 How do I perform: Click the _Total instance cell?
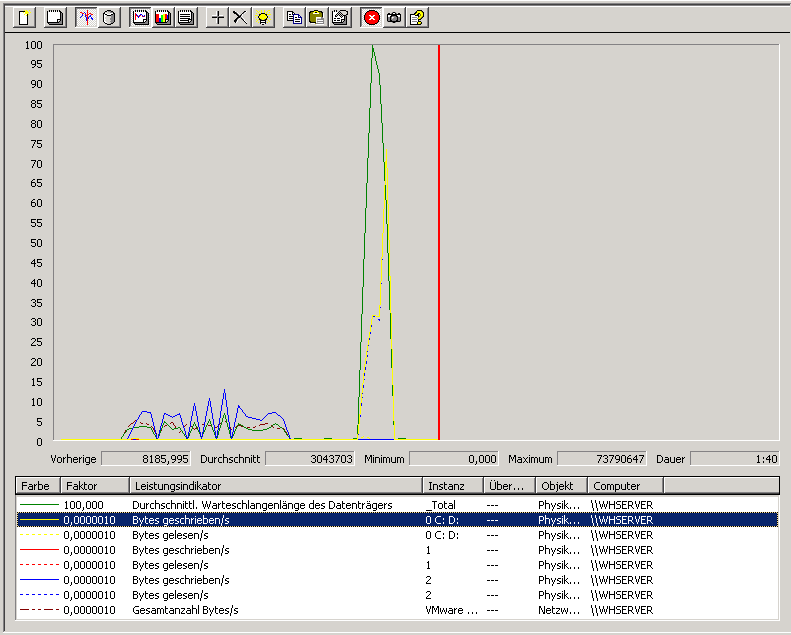tap(440, 505)
